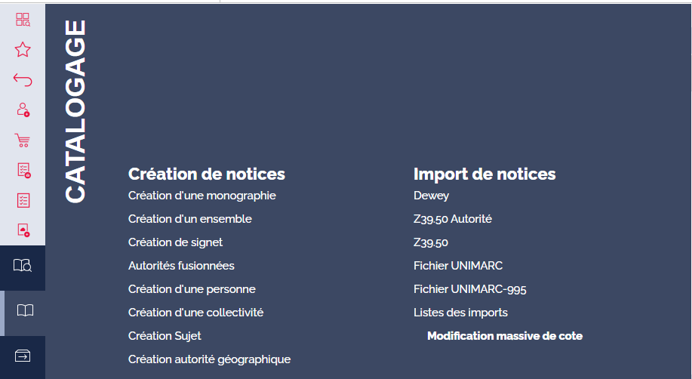
Task: Open the add user icon
Action: 23,109
